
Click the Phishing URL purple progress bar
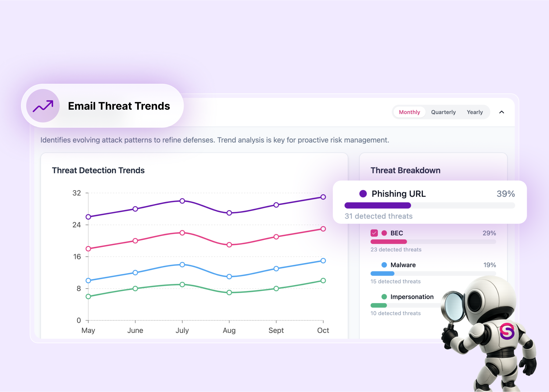pyautogui.click(x=378, y=205)
